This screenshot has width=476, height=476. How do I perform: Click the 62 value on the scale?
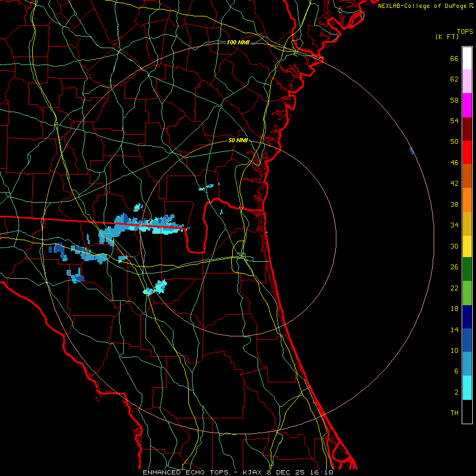454,79
